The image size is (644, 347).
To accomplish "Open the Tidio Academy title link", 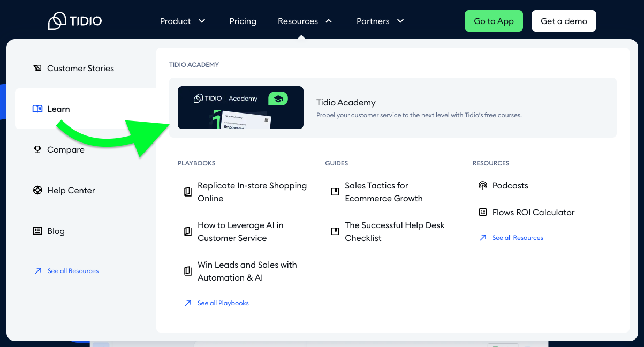I will [x=346, y=102].
